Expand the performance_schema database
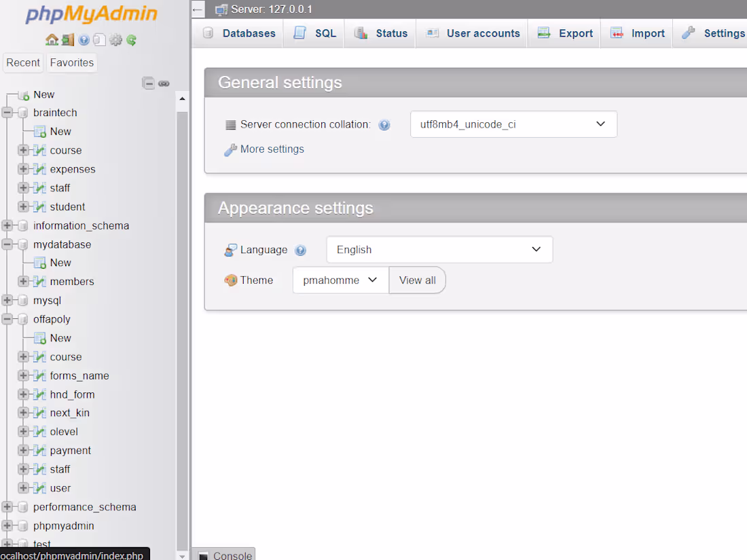747x560 pixels. [x=7, y=506]
